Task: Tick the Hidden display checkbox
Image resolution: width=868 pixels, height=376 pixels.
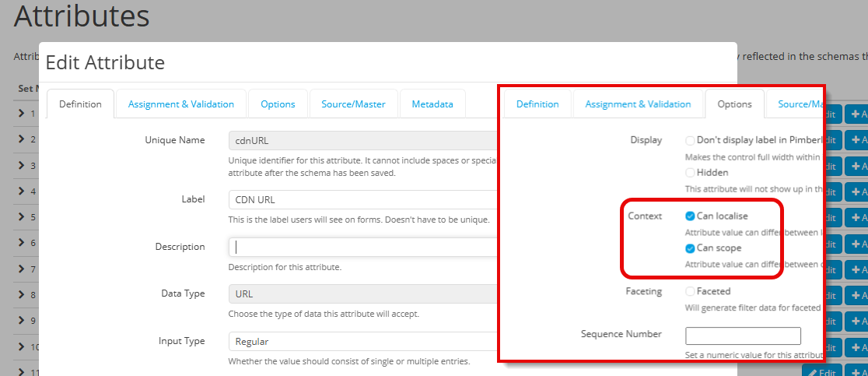Action: point(690,173)
